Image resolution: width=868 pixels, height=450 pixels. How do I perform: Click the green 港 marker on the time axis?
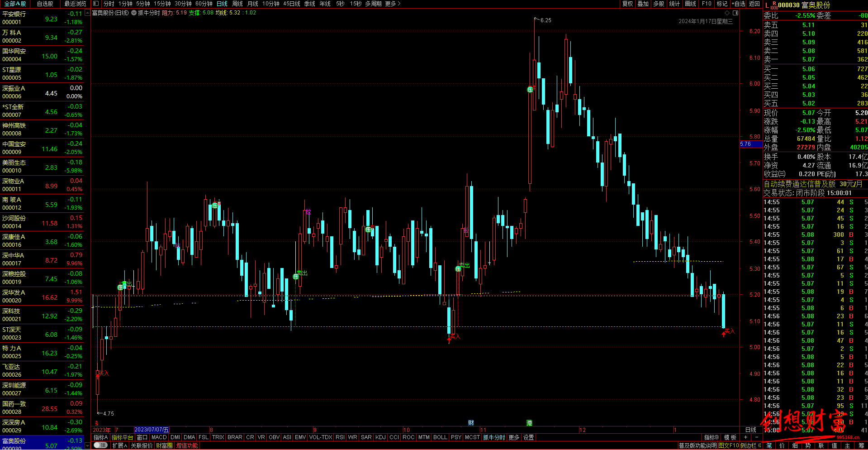tap(529, 423)
